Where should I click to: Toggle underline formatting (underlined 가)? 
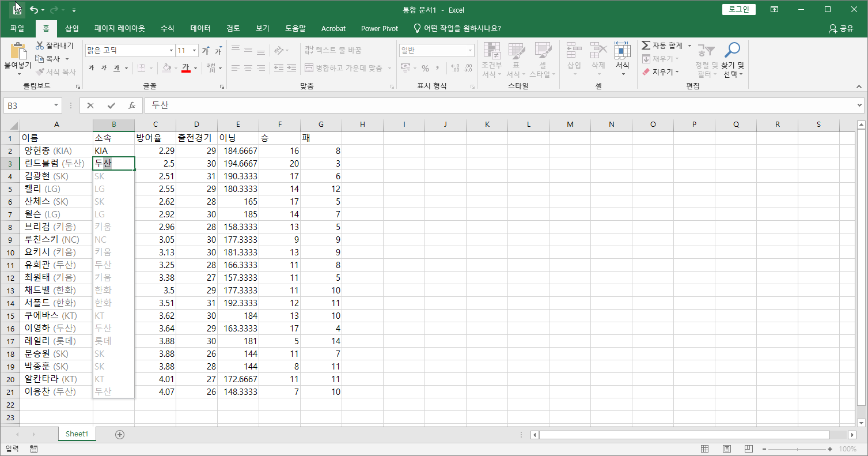tap(116, 68)
